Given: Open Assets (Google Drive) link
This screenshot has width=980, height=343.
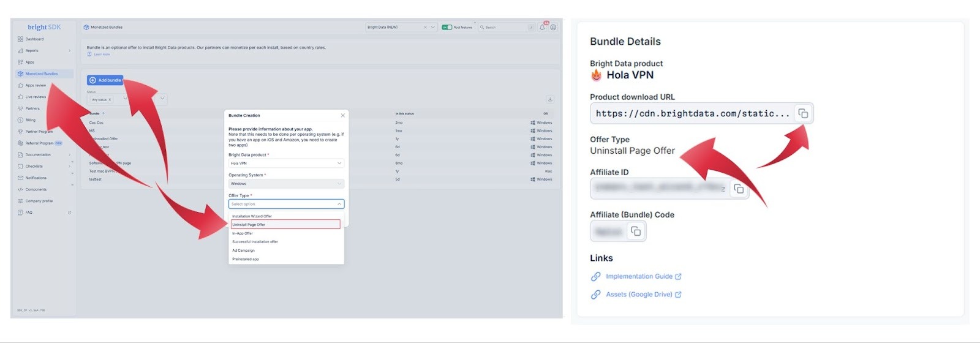Looking at the screenshot, I should point(639,295).
